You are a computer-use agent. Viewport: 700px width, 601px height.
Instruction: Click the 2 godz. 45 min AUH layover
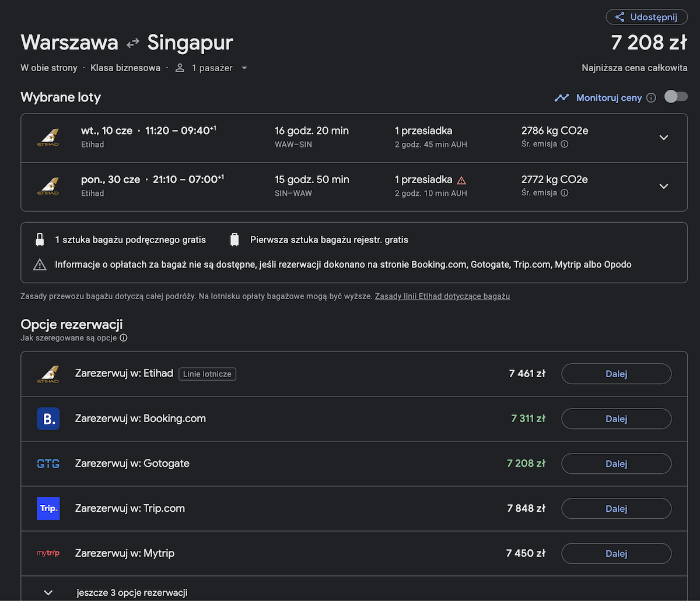(431, 145)
